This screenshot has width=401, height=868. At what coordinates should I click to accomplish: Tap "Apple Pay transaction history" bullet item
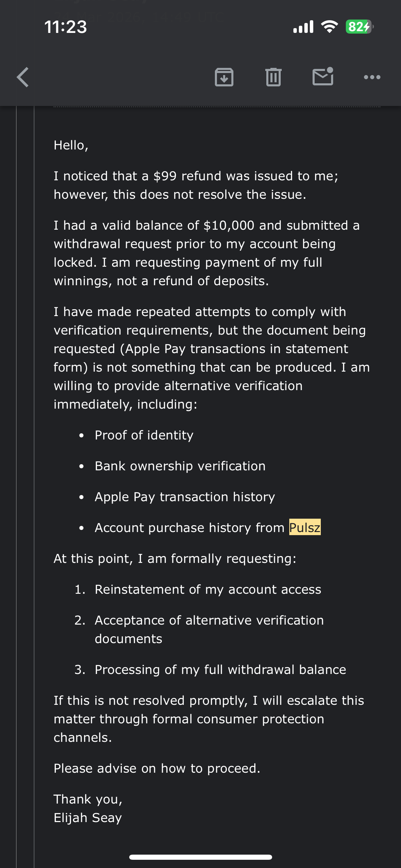[x=185, y=497]
